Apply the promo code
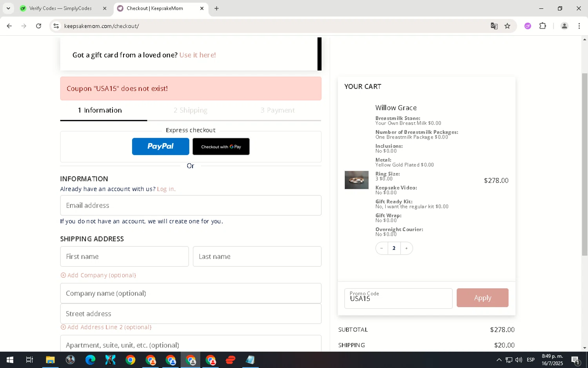This screenshot has height=368, width=588. [483, 298]
